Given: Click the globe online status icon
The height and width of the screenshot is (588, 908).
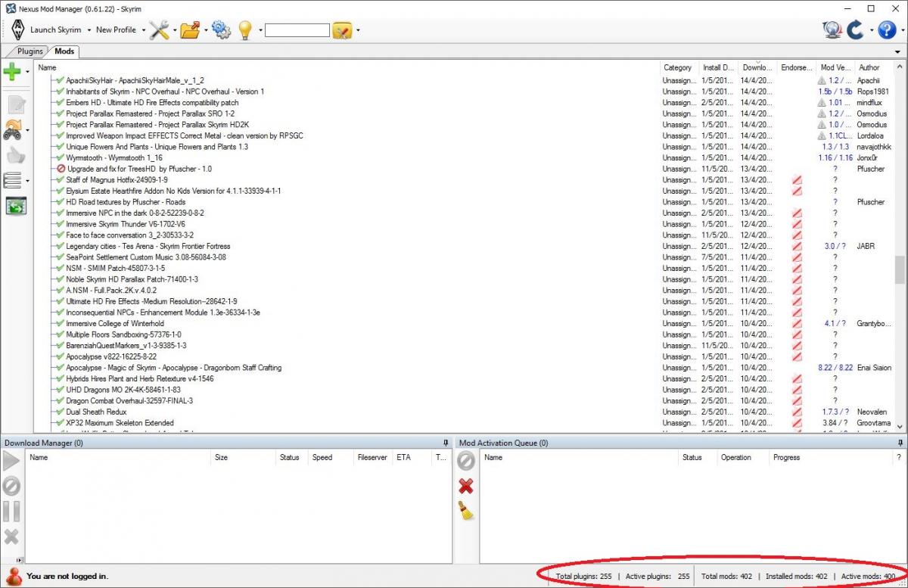Looking at the screenshot, I should point(832,30).
